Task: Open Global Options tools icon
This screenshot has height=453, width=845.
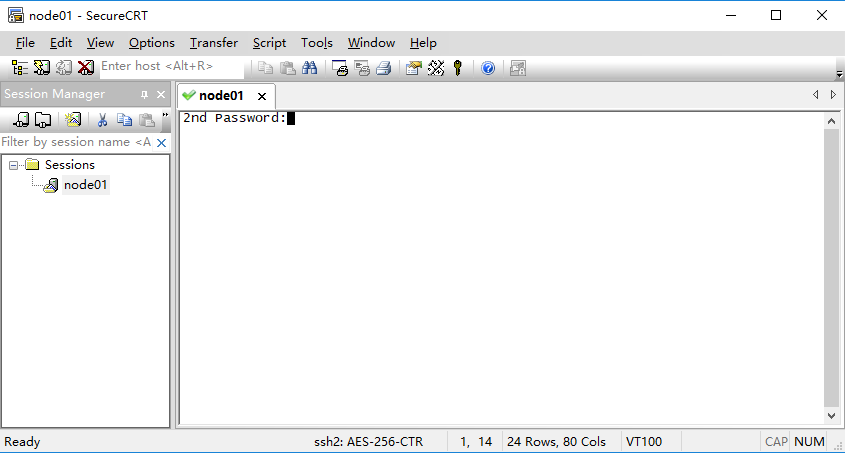Action: point(436,68)
